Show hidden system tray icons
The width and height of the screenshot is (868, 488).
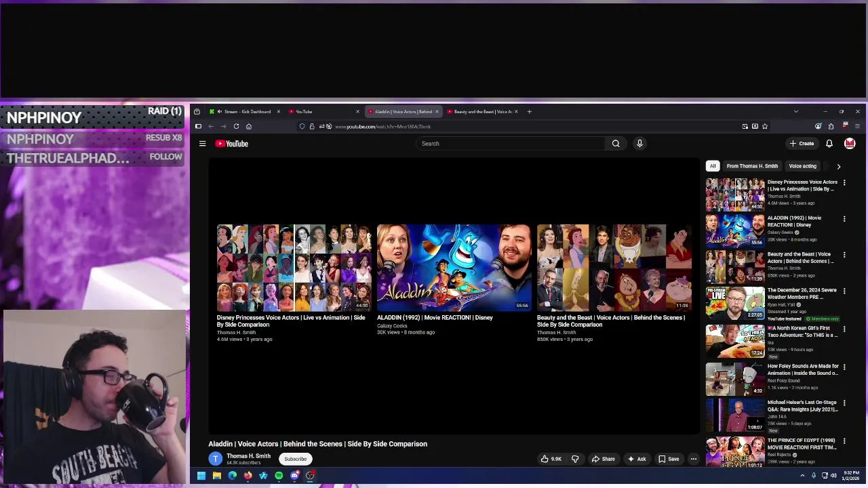pos(802,476)
